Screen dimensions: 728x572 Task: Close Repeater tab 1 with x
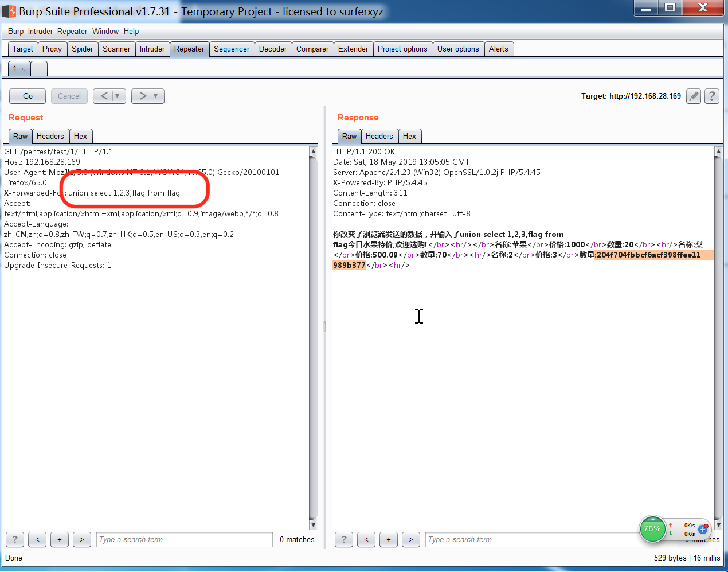23,69
